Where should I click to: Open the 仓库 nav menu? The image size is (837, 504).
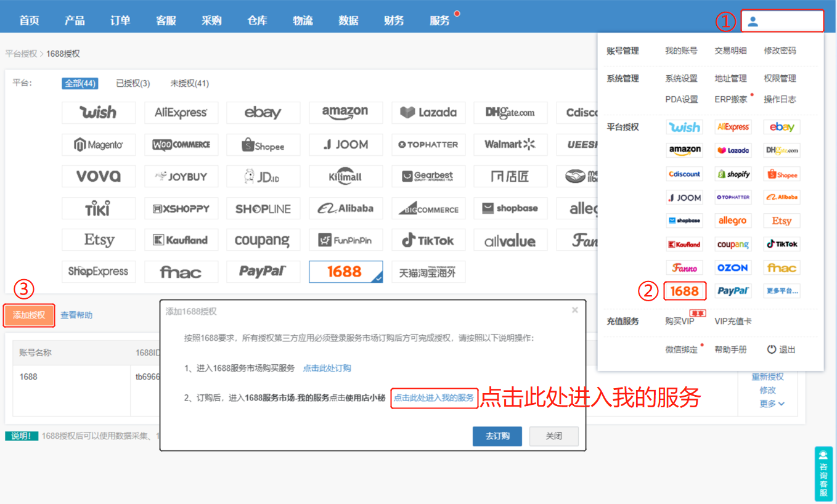coord(257,20)
